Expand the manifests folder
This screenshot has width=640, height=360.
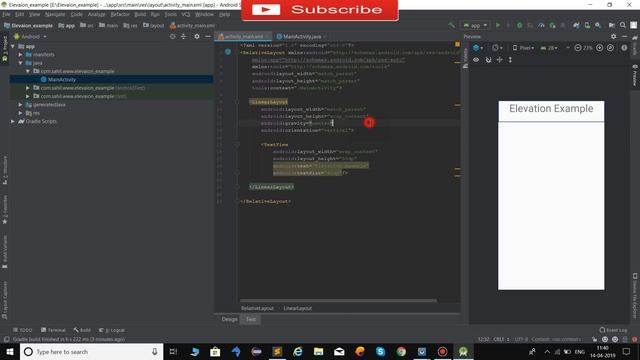point(20,54)
